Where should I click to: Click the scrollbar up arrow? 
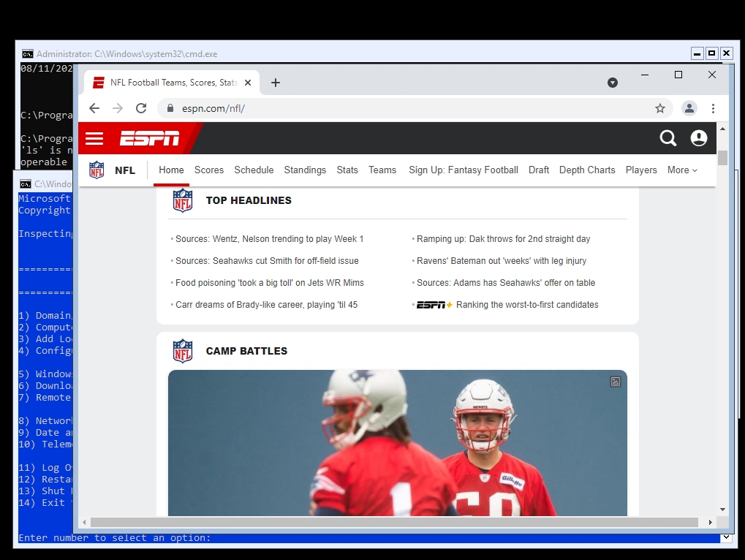pyautogui.click(x=722, y=129)
